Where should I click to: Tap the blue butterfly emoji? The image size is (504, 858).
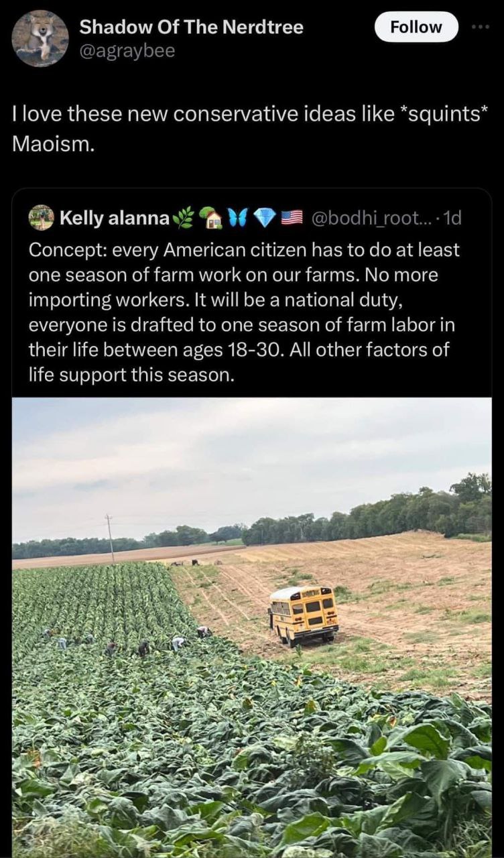pos(237,218)
